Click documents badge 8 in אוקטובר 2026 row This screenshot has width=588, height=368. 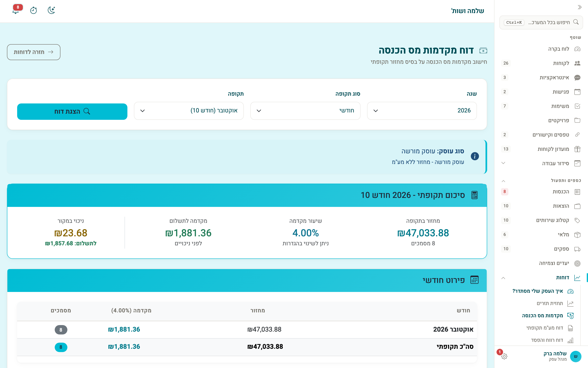point(61,330)
